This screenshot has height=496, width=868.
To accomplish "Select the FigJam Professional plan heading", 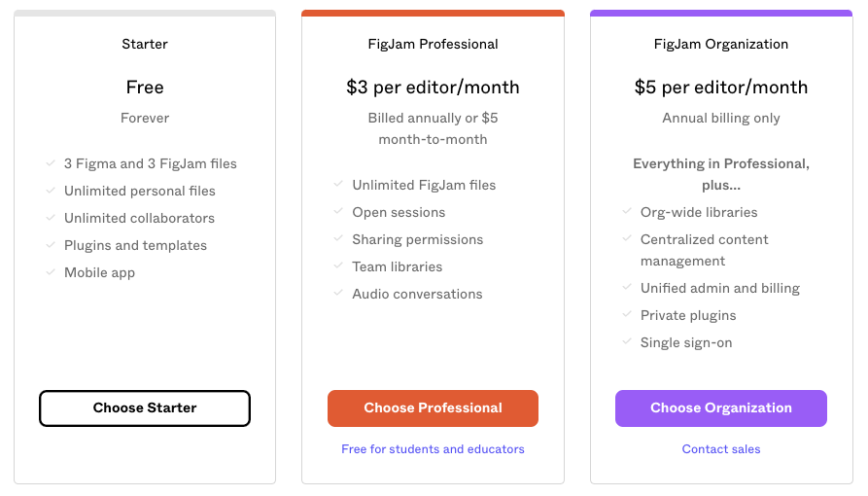I will (433, 44).
